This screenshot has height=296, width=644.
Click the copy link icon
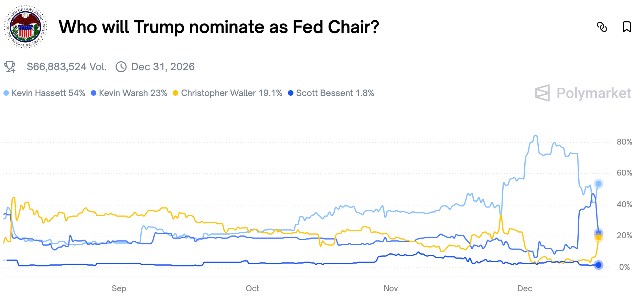[602, 27]
